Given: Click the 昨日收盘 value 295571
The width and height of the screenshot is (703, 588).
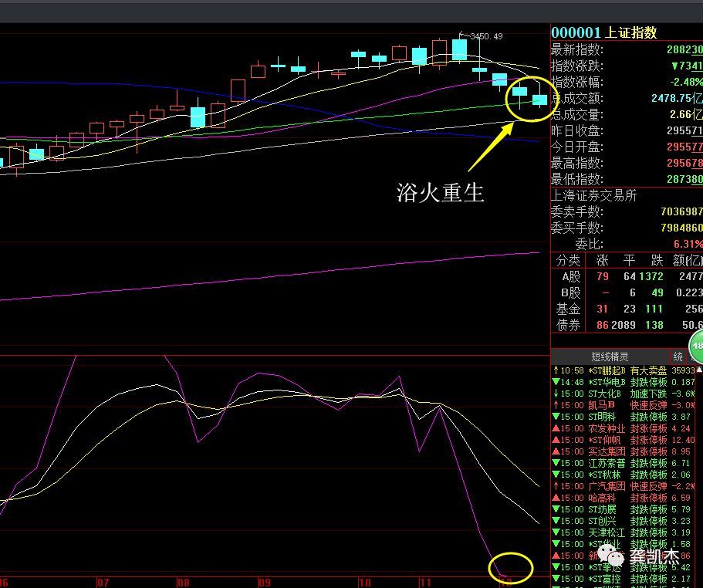Looking at the screenshot, I should click(684, 130).
